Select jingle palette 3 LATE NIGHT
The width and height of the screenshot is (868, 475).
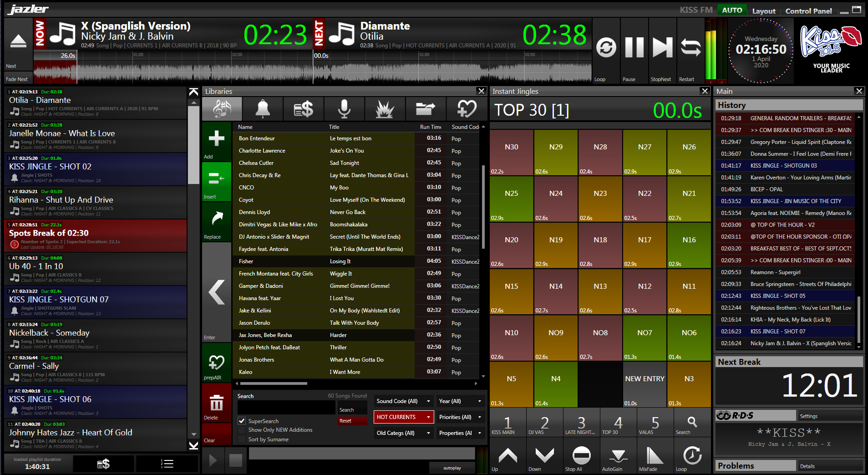pyautogui.click(x=581, y=422)
